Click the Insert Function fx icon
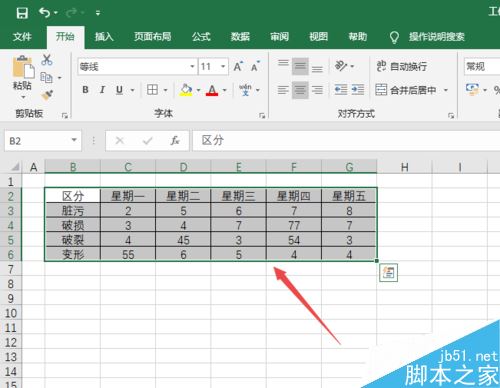 click(175, 141)
